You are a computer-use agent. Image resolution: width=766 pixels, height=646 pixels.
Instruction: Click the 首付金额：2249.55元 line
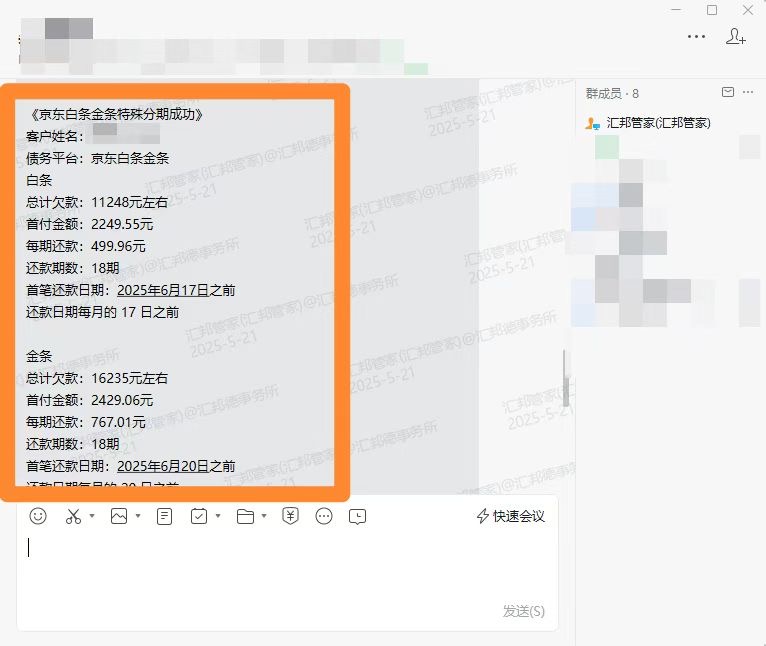click(x=89, y=224)
